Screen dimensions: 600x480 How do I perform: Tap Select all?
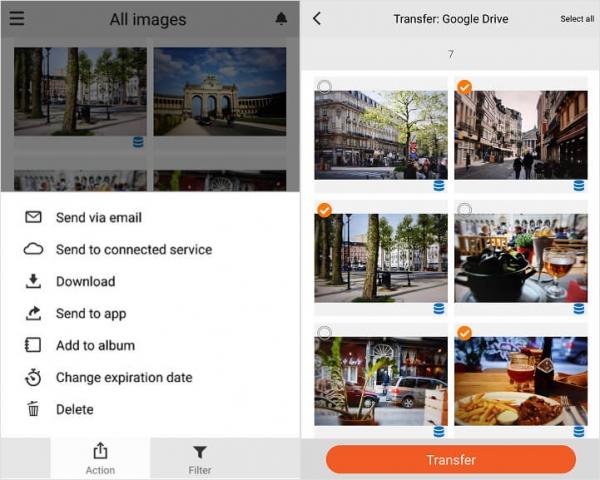(577, 19)
